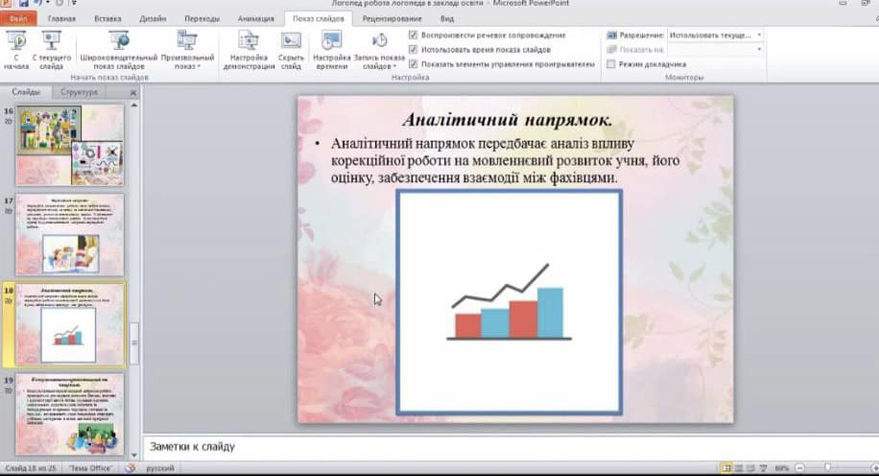
Task: Enable Режим докладчика checkbox
Action: (611, 64)
